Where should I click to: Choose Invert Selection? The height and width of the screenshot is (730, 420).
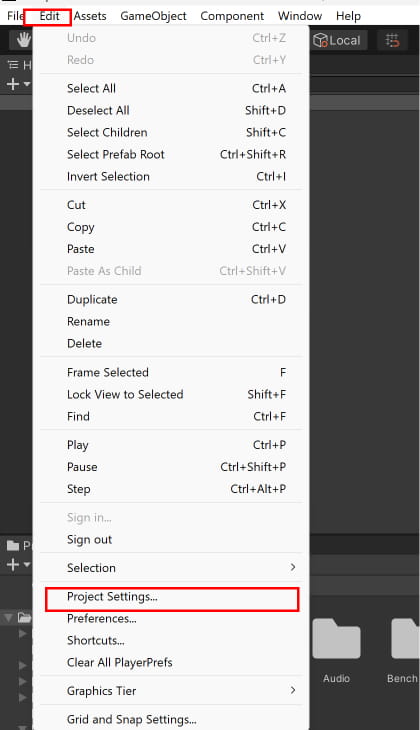point(170,176)
